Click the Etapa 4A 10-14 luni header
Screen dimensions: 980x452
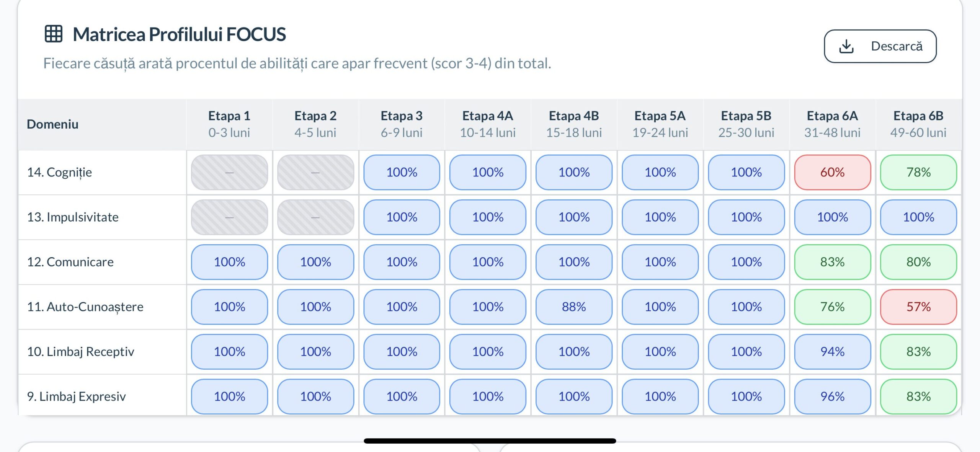488,124
